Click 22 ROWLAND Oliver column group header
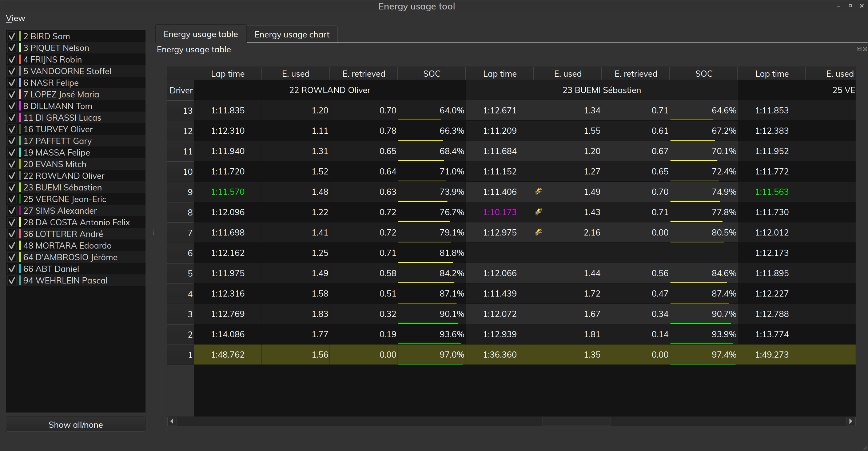Screen dimensions: 868x451 (330, 90)
